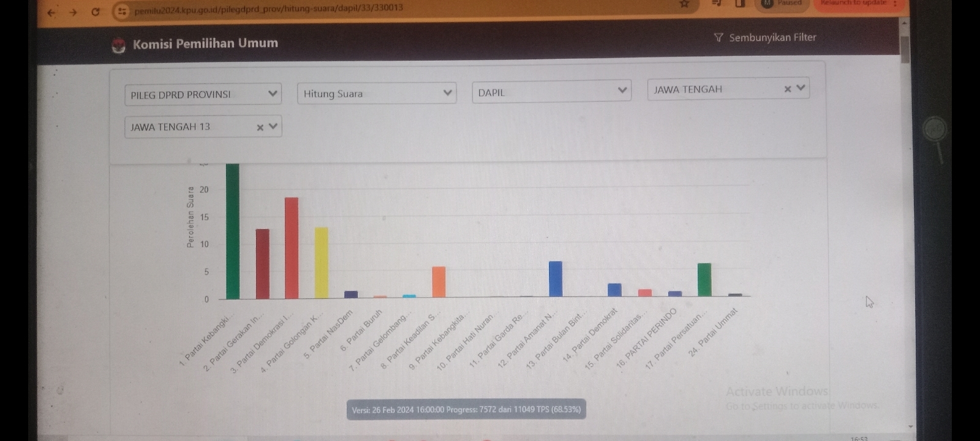Reload the page with refresh icon
Screen dimensions: 980x441
pos(96,12)
